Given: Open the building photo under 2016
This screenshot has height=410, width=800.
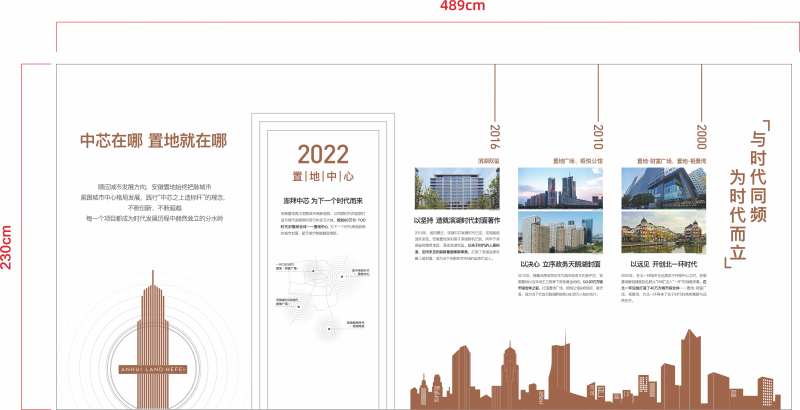Looking at the screenshot, I should (x=457, y=189).
